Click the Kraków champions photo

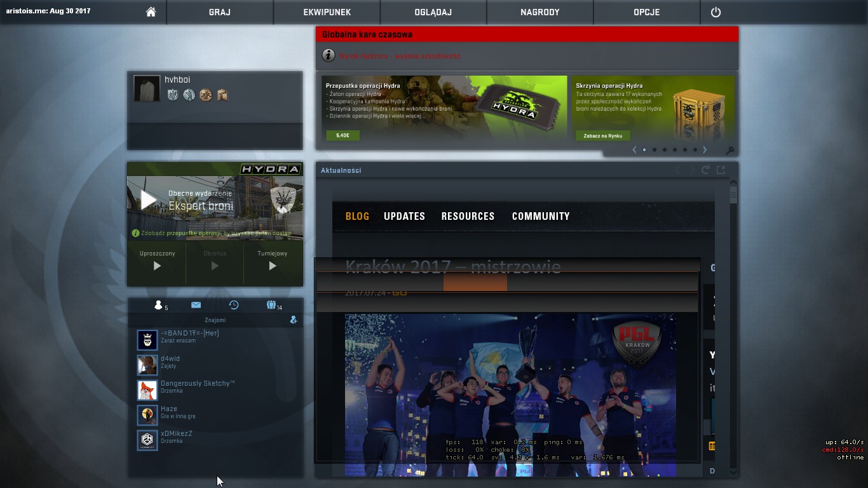510,395
